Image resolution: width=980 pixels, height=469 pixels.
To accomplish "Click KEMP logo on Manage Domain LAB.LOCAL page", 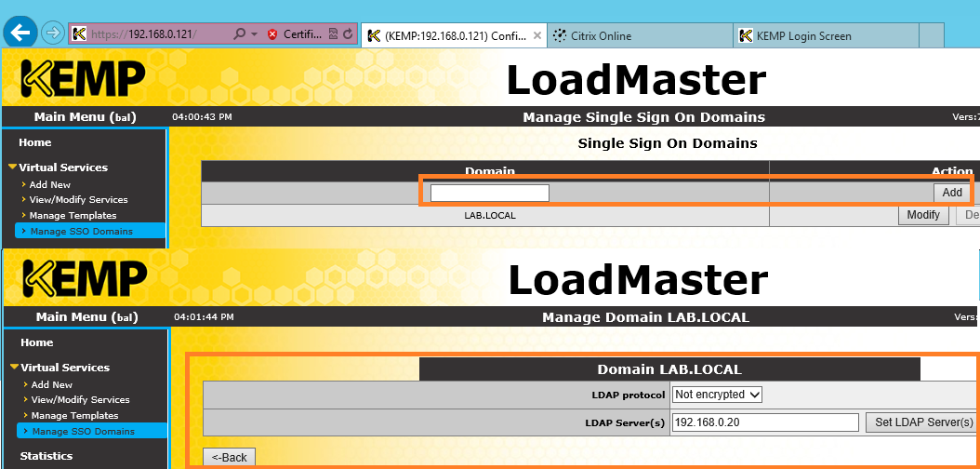I will pyautogui.click(x=85, y=278).
